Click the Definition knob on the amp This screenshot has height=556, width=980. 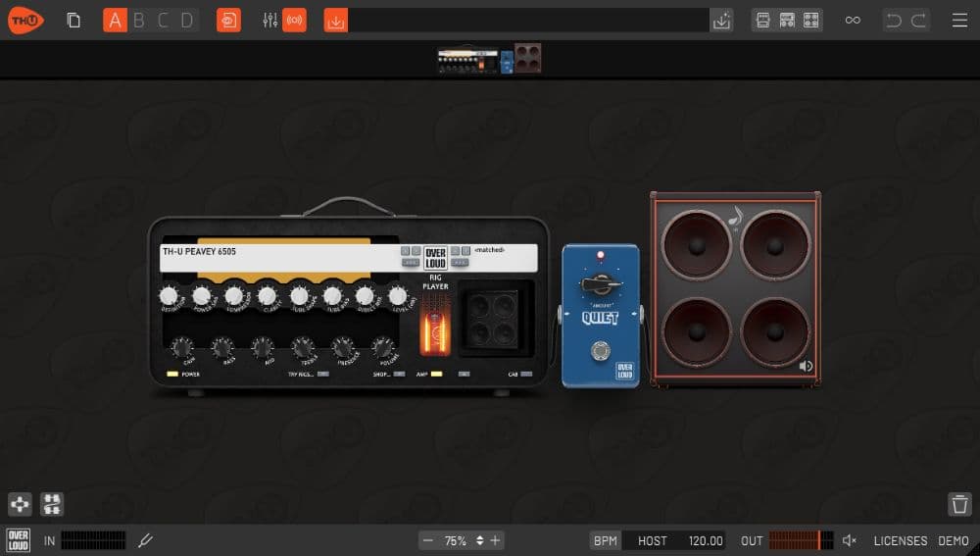(169, 296)
